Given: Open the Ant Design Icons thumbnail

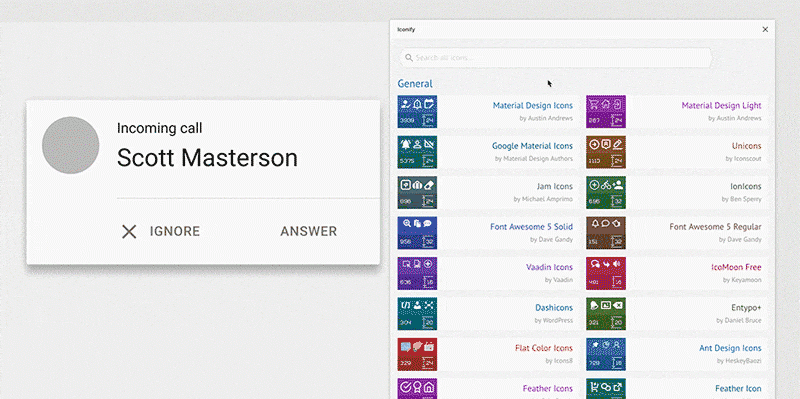Looking at the screenshot, I should (x=606, y=354).
